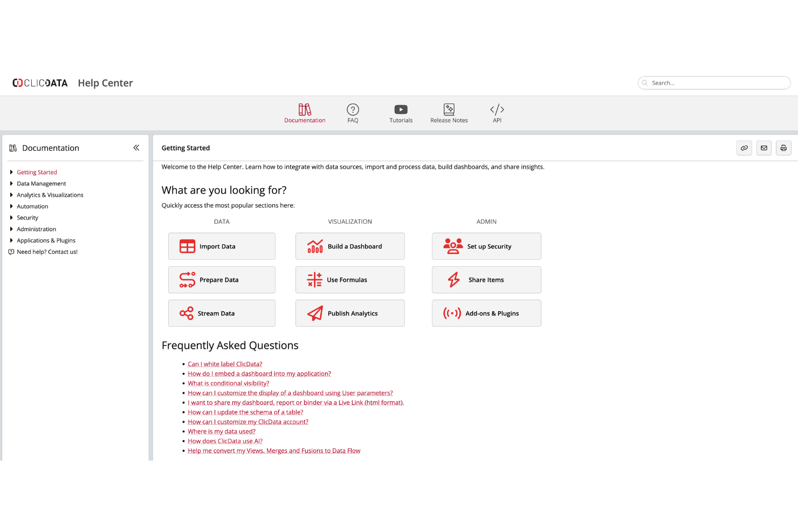This screenshot has height=532, width=798.
Task: Click the search magnifier icon
Action: click(x=645, y=83)
